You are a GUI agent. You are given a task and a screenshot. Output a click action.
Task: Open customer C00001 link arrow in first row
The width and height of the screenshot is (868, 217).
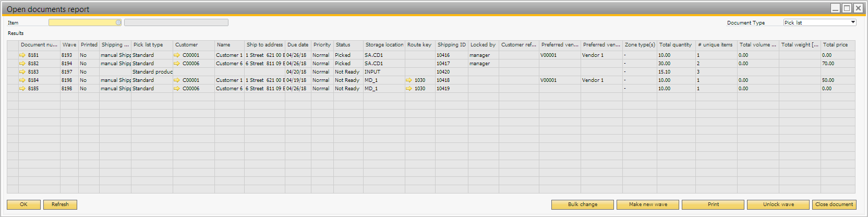coord(177,55)
